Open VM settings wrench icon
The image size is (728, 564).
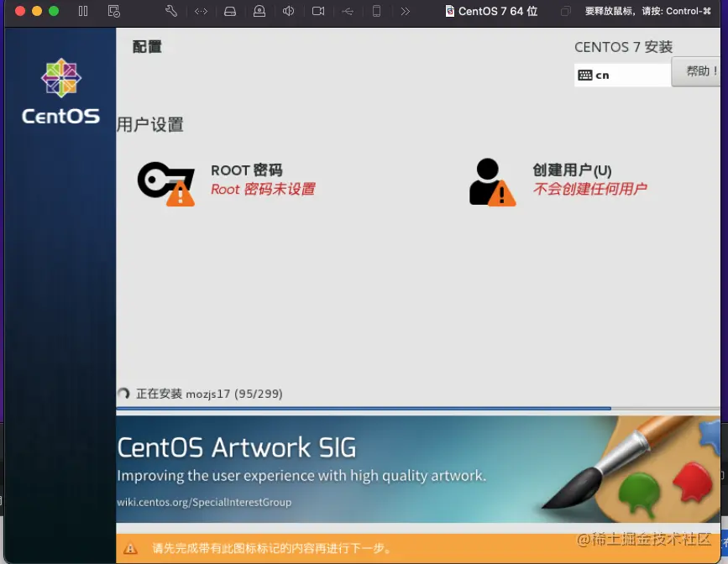click(171, 11)
